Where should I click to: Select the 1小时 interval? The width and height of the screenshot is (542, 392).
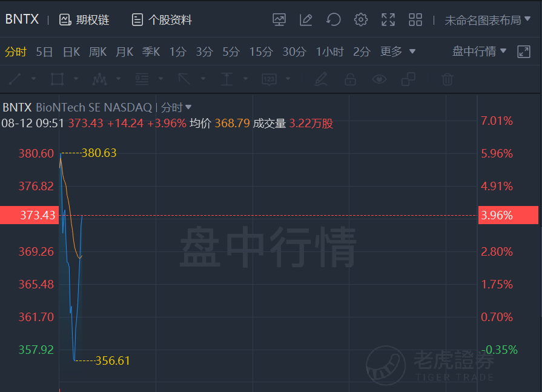(x=330, y=52)
